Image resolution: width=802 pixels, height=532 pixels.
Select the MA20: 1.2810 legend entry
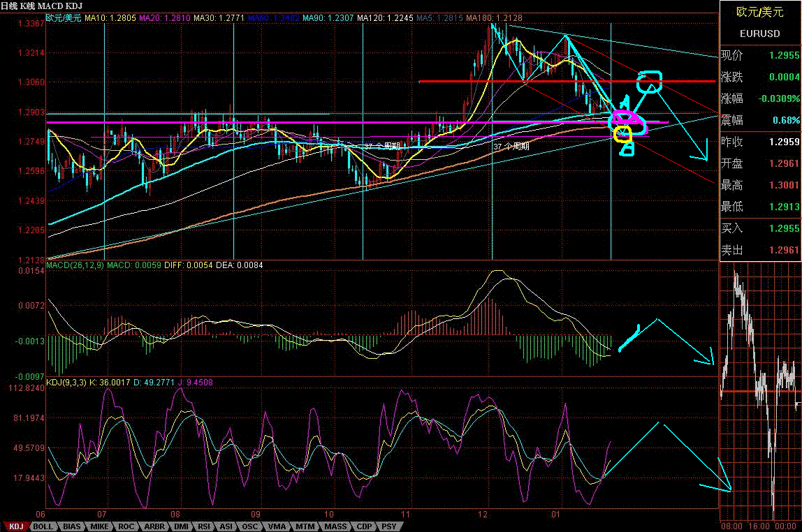coord(165,18)
